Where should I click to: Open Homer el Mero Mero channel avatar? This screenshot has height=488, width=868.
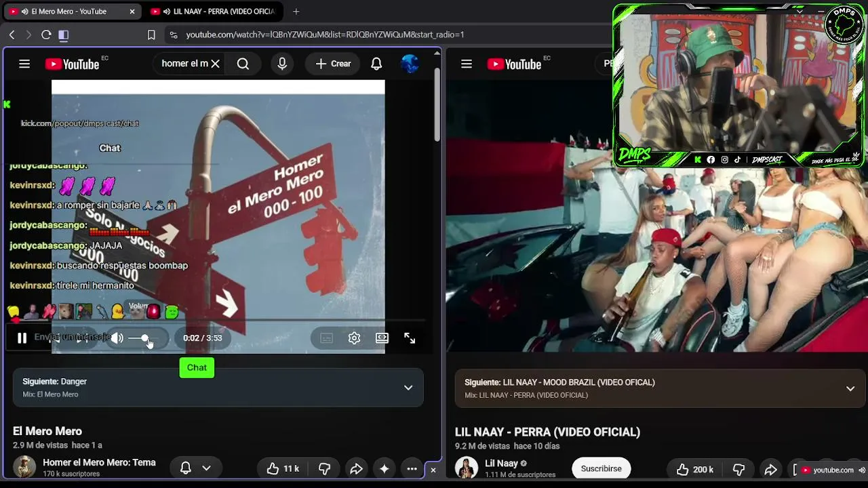(24, 467)
